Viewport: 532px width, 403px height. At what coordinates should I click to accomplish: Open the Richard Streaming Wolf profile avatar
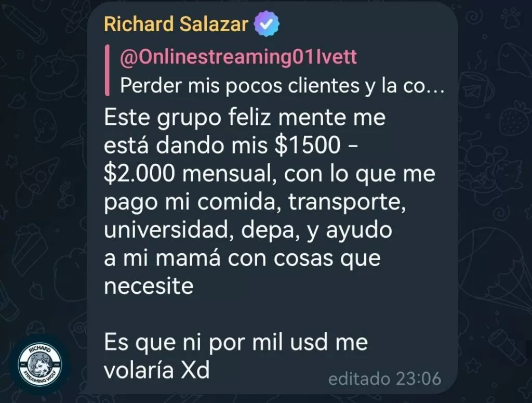click(40, 365)
